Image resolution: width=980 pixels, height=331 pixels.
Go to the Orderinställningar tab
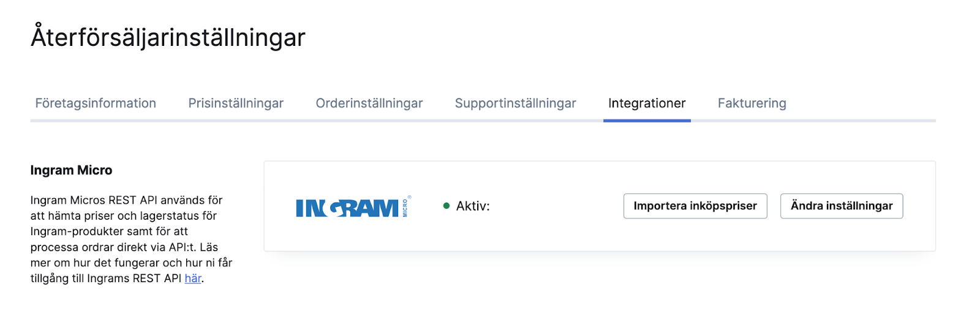click(x=369, y=103)
